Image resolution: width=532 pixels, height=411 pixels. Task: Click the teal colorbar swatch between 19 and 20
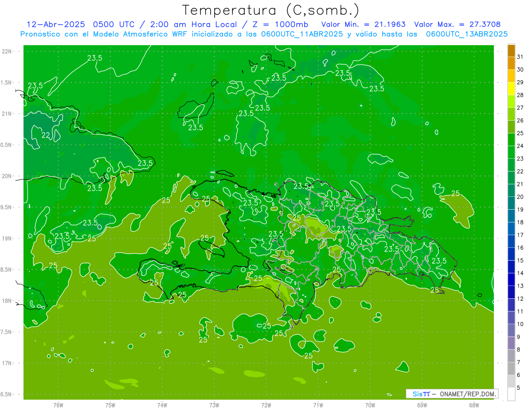511,203
